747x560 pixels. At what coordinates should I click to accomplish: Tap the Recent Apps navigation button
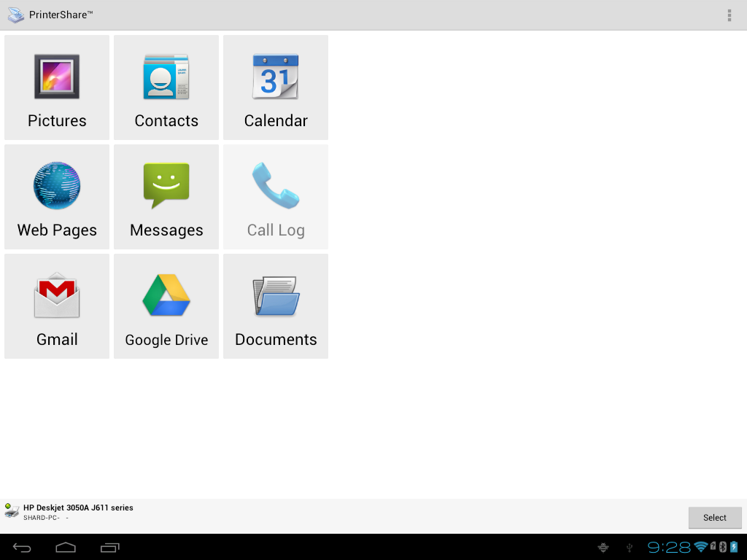[x=109, y=548]
